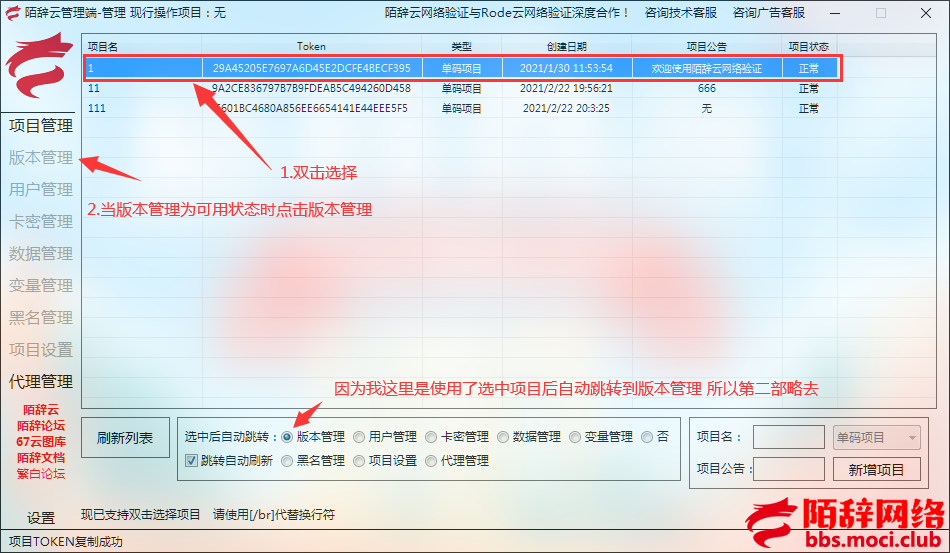Click announcement cell 欢迎使用陌辞云网络验证

(x=706, y=68)
